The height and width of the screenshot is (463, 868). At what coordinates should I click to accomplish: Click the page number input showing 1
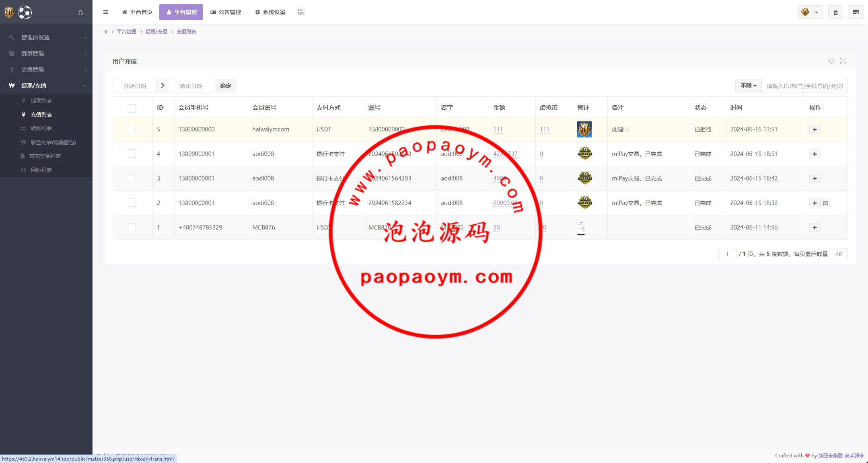pos(727,254)
